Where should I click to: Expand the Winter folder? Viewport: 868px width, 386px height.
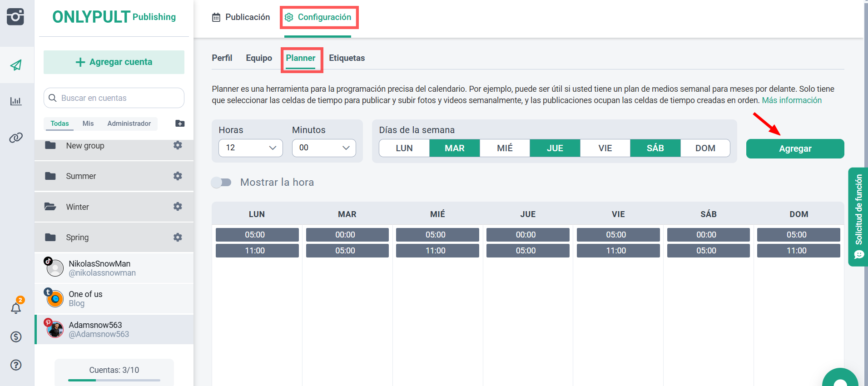point(78,207)
